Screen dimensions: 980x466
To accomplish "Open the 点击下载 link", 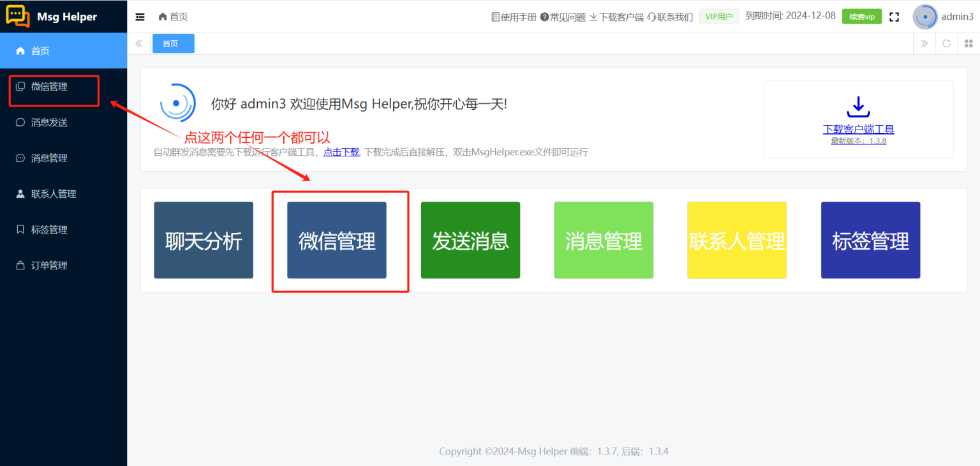I will pos(341,152).
